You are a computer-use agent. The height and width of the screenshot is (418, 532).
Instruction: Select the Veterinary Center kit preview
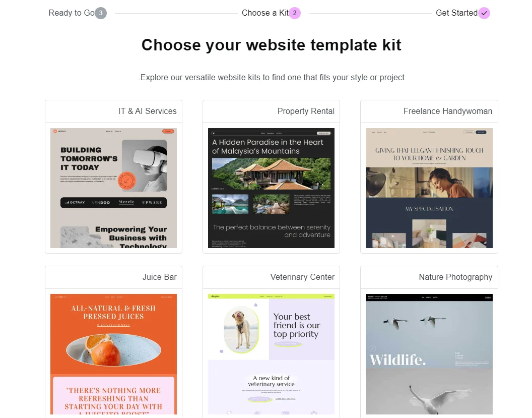pos(271,354)
